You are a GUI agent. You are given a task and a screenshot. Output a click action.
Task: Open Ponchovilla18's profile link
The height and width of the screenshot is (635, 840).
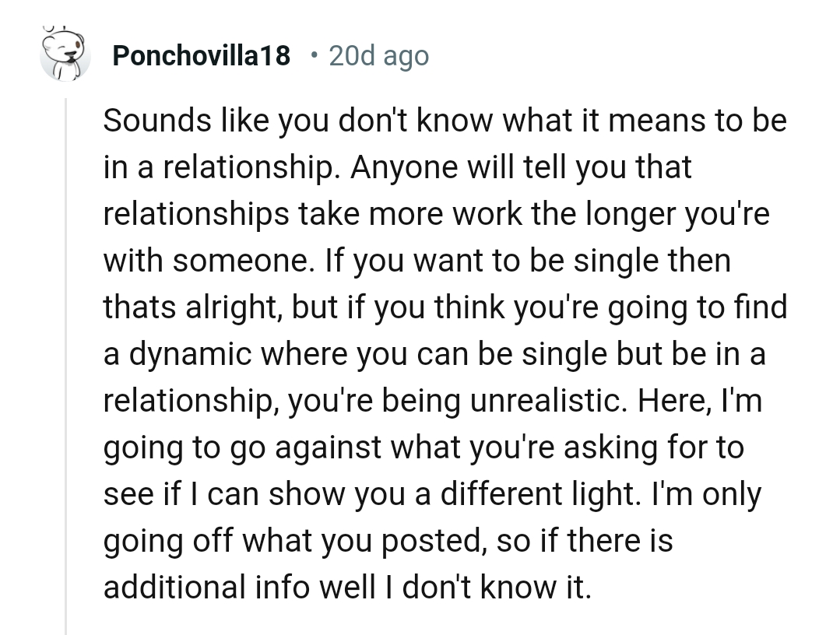[x=201, y=55]
